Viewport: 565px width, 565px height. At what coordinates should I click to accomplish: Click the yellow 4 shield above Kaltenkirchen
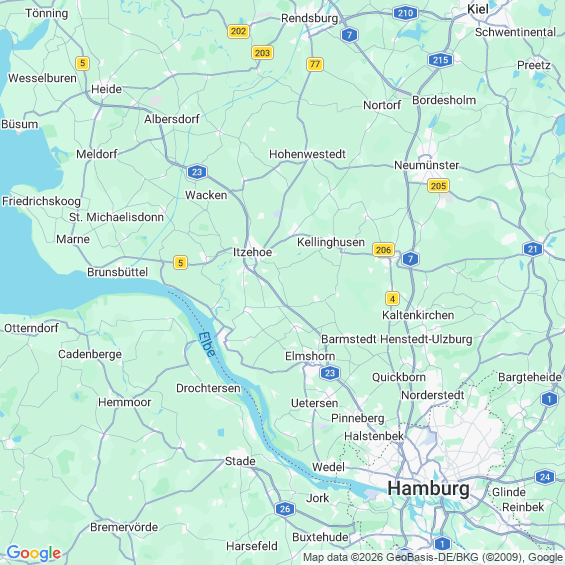(x=392, y=299)
